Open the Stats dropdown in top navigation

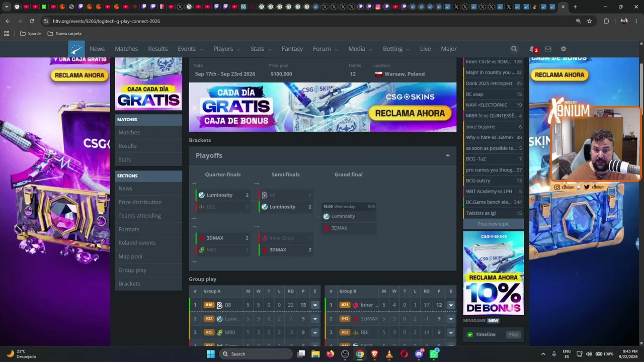click(261, 49)
